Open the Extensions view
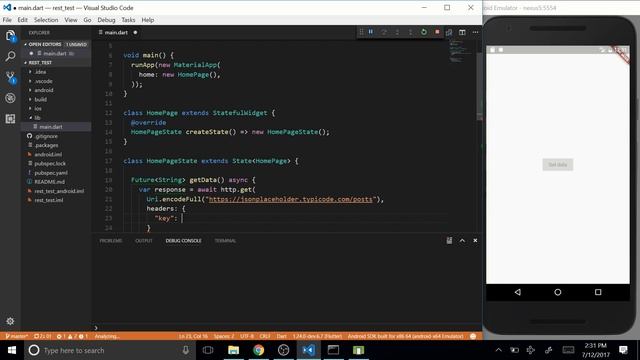Image resolution: width=640 pixels, height=360 pixels. [x=11, y=119]
